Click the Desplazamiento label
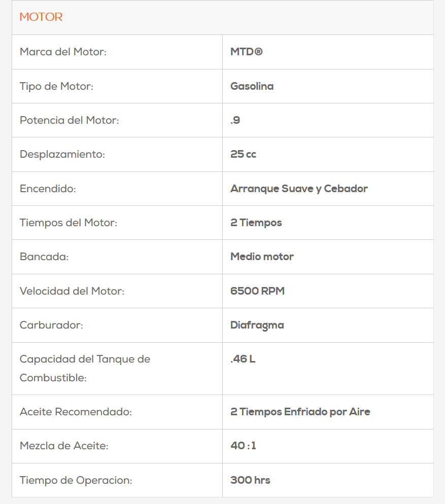The image size is (445, 504). tap(62, 154)
